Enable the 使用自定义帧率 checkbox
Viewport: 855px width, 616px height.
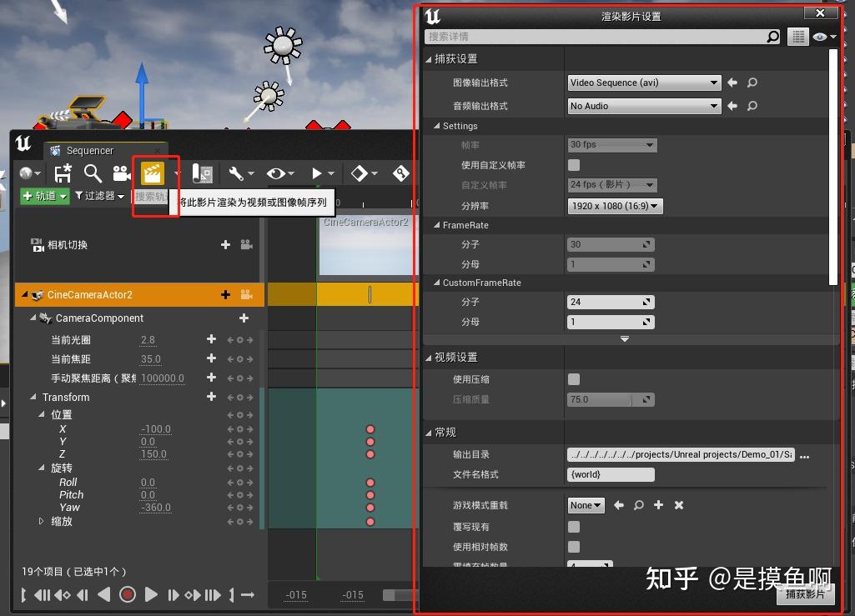(575, 164)
